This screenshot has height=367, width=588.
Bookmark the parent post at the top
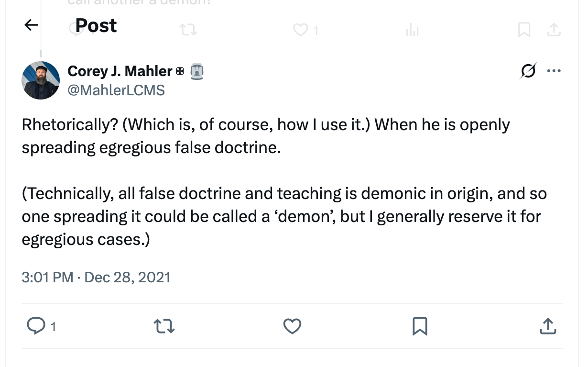[x=524, y=31]
